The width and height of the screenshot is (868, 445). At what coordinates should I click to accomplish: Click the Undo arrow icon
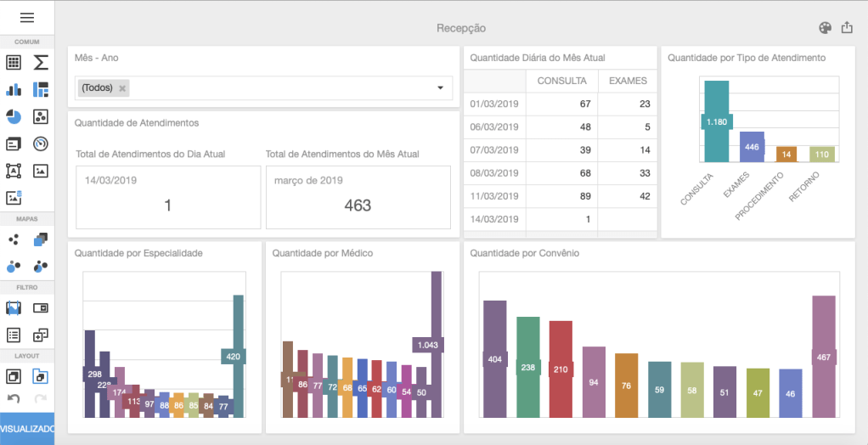[x=14, y=399]
